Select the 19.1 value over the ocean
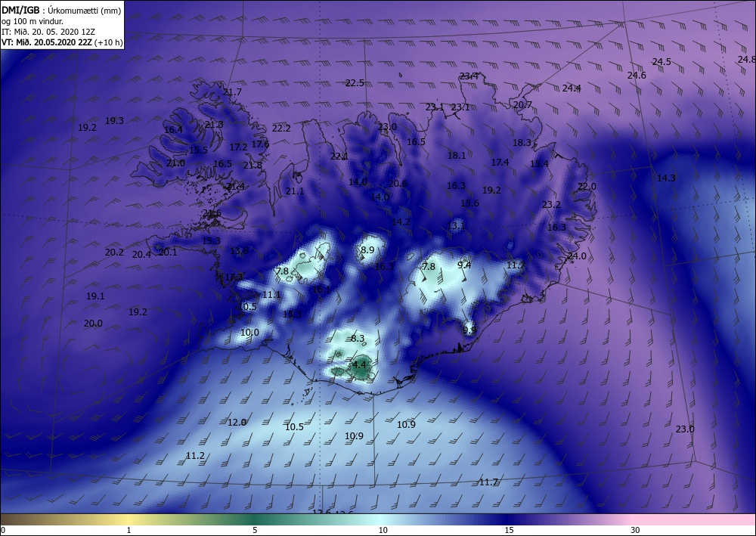The image size is (756, 536). click(95, 296)
